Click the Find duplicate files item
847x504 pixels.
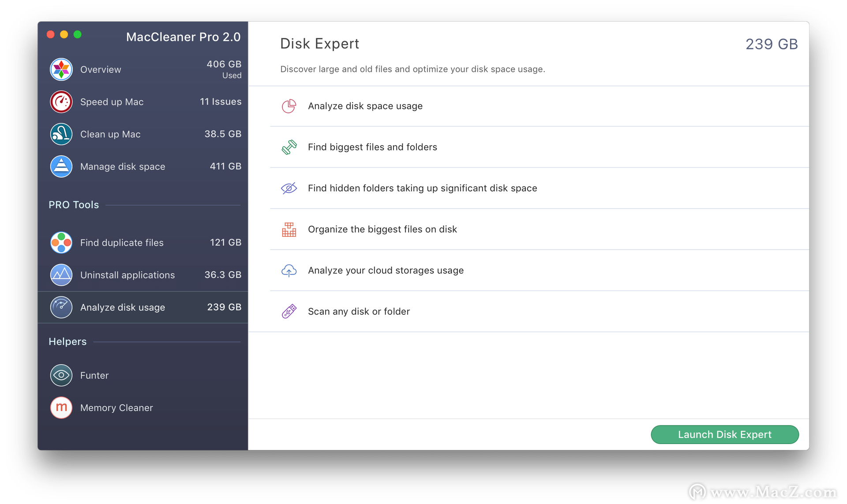click(144, 243)
